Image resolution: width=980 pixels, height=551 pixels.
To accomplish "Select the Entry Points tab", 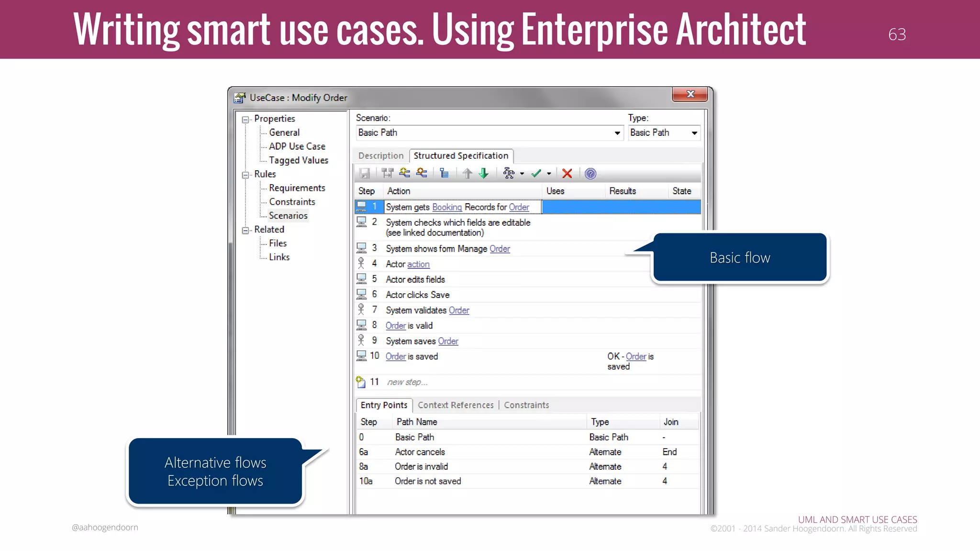I will click(x=384, y=405).
